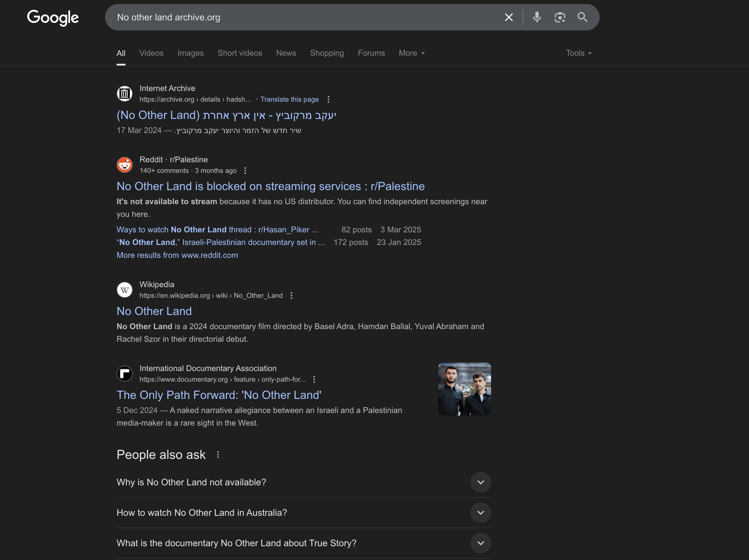Click the magnifying glass search button

pyautogui.click(x=582, y=17)
